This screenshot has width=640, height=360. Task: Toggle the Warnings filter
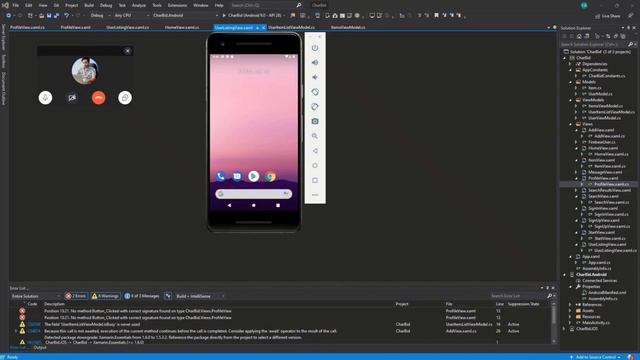coord(105,296)
